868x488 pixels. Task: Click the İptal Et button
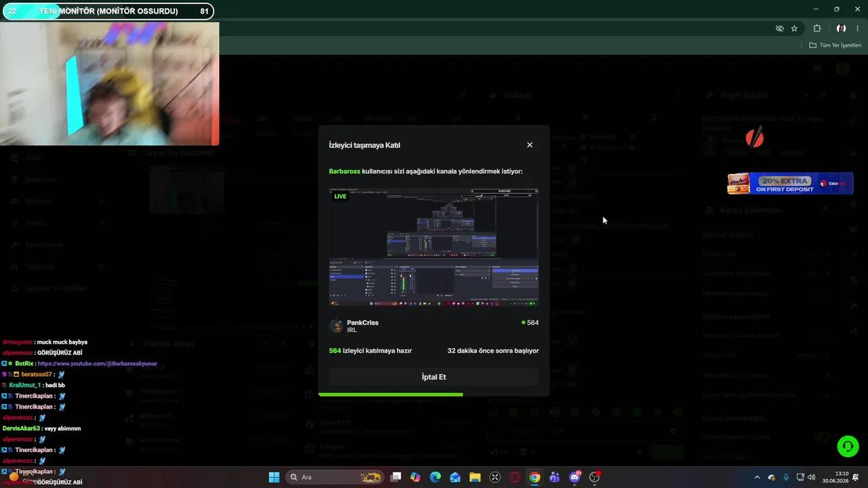coord(434,377)
